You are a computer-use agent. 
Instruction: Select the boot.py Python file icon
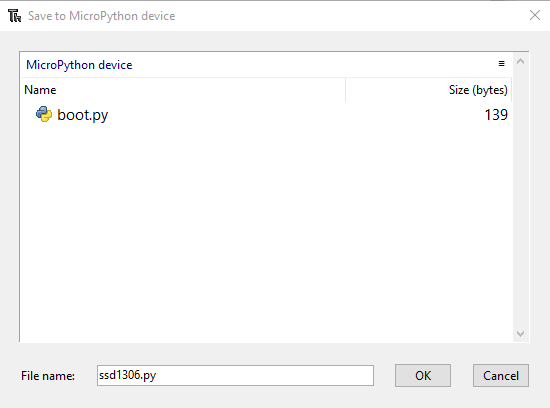44,114
